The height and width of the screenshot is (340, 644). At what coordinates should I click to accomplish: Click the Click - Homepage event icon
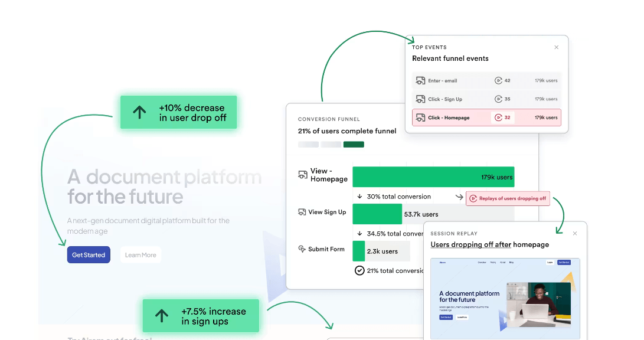point(420,117)
